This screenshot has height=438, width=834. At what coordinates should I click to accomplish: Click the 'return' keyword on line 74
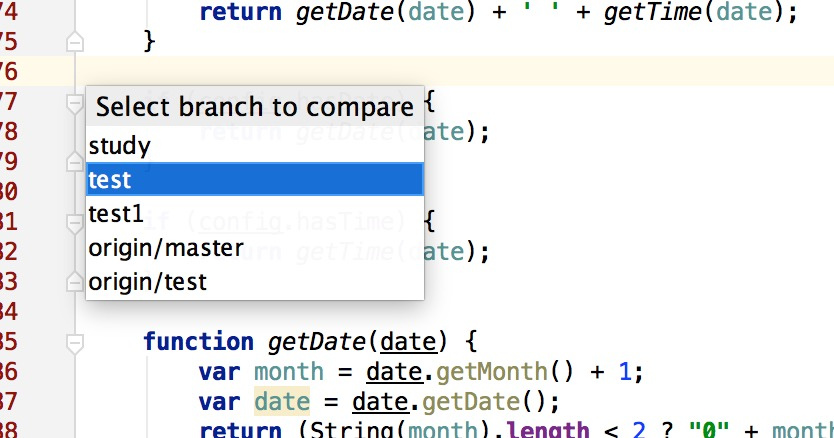click(240, 12)
